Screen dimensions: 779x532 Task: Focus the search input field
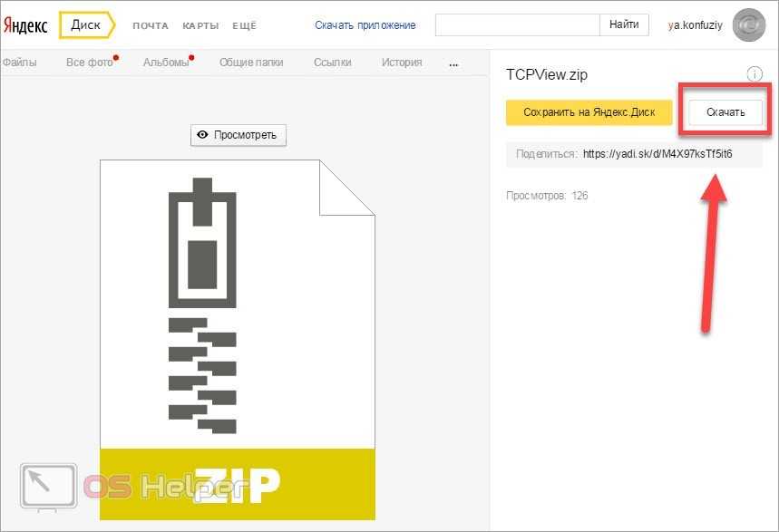pos(518,24)
